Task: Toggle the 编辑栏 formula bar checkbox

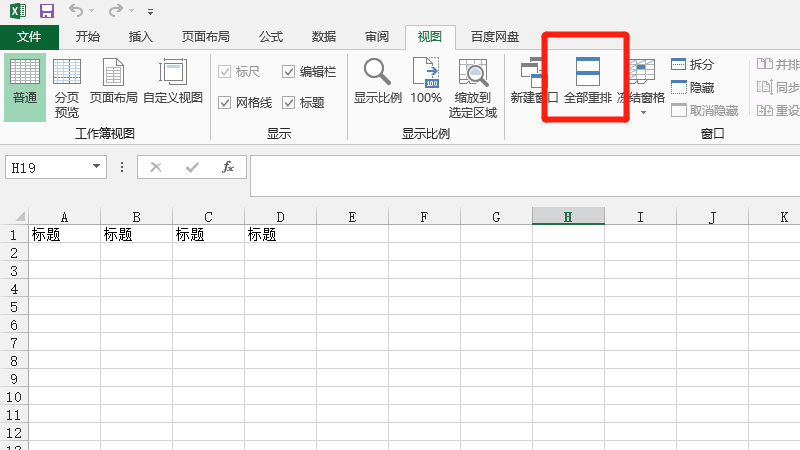Action: (x=289, y=72)
